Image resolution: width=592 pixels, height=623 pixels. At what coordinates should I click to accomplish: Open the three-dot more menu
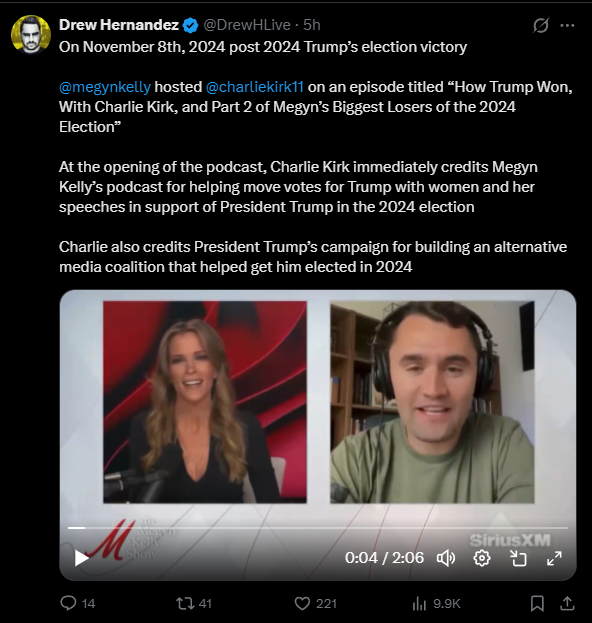[567, 25]
